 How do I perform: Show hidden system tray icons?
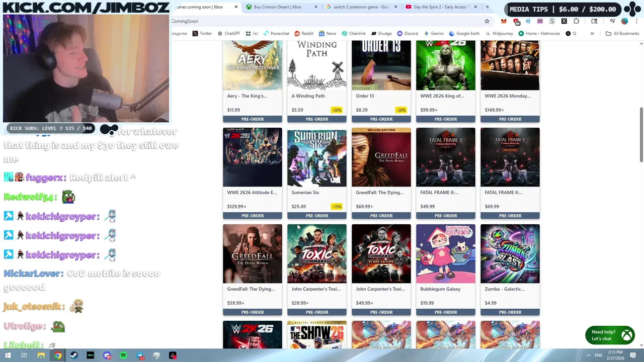coord(588,355)
